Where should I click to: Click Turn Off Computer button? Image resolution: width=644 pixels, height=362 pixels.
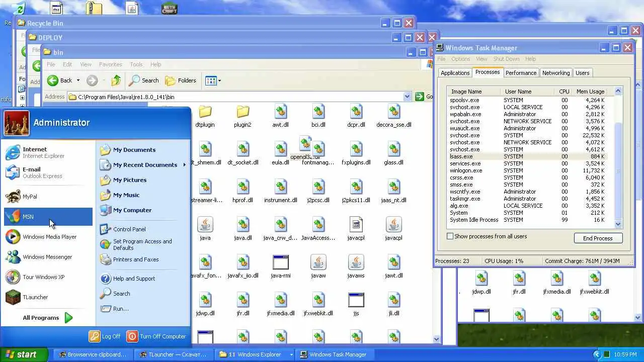tap(157, 336)
